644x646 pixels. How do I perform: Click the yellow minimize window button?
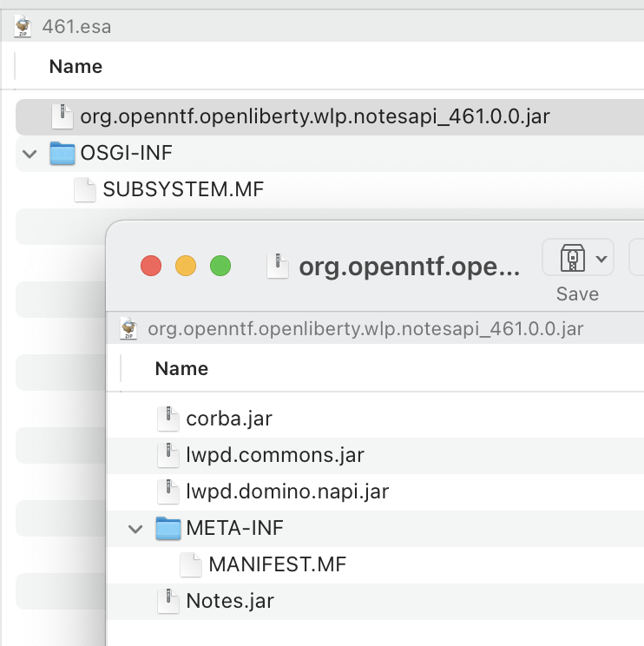pos(186,266)
